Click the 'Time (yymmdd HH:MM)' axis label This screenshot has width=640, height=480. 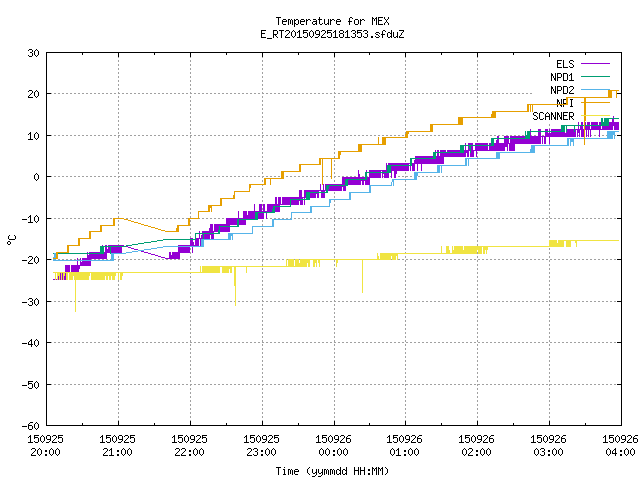332,471
